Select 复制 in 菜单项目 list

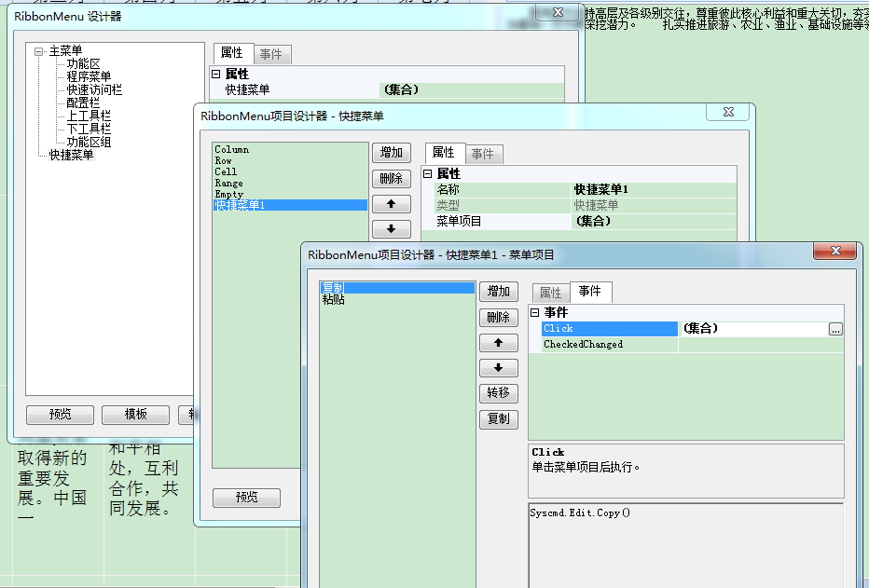click(x=397, y=288)
